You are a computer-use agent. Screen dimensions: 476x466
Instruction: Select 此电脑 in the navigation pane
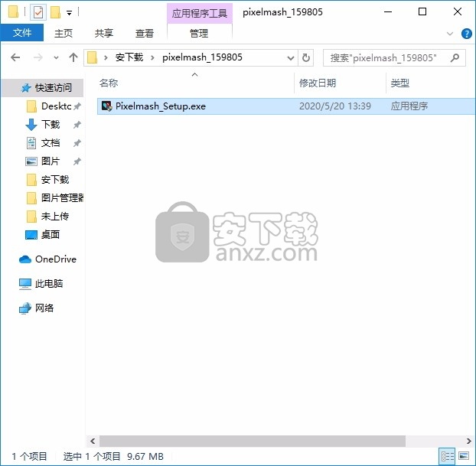(41, 284)
